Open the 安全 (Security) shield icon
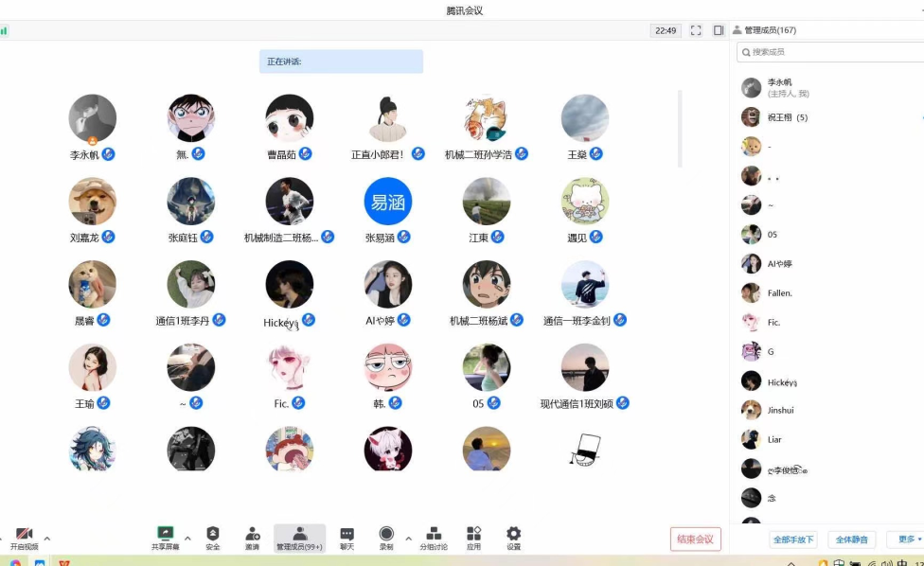 [x=212, y=537]
